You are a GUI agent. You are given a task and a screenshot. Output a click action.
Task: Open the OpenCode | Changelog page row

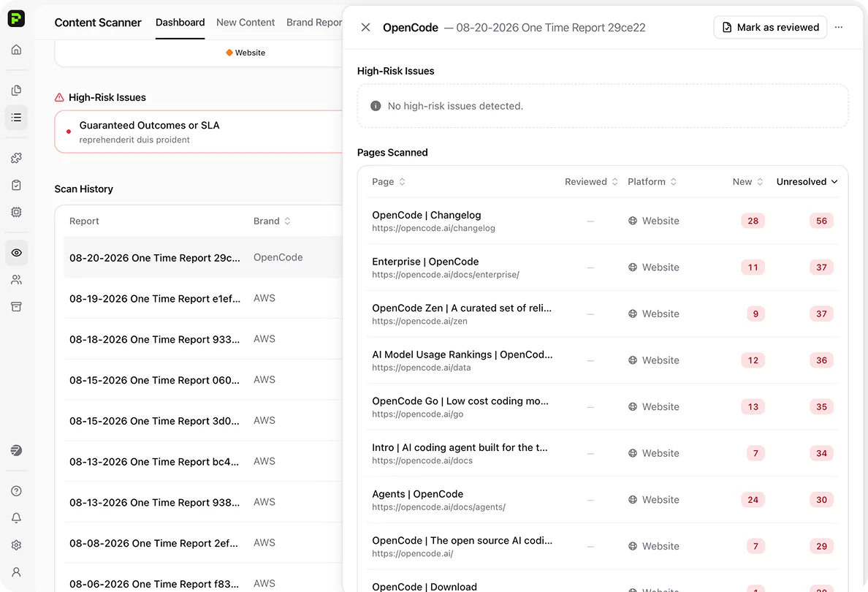[602, 221]
